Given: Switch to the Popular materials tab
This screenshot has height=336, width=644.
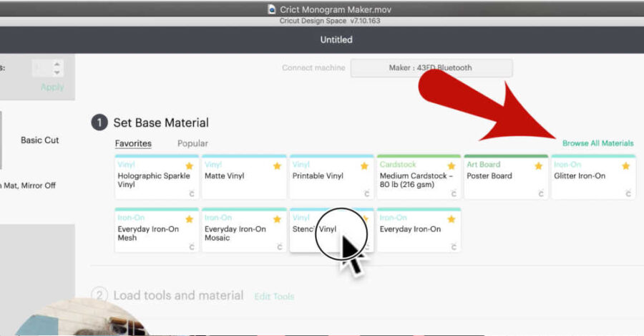Looking at the screenshot, I should 192,143.
